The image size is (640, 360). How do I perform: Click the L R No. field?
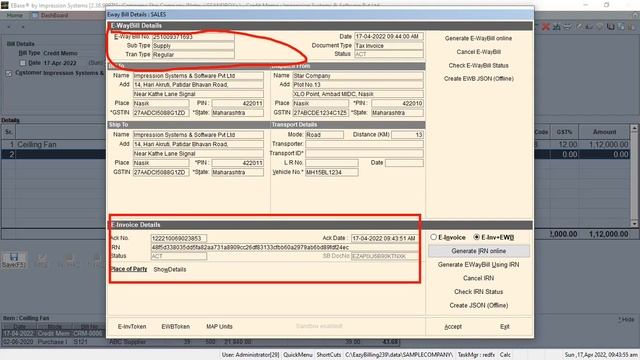(331, 163)
